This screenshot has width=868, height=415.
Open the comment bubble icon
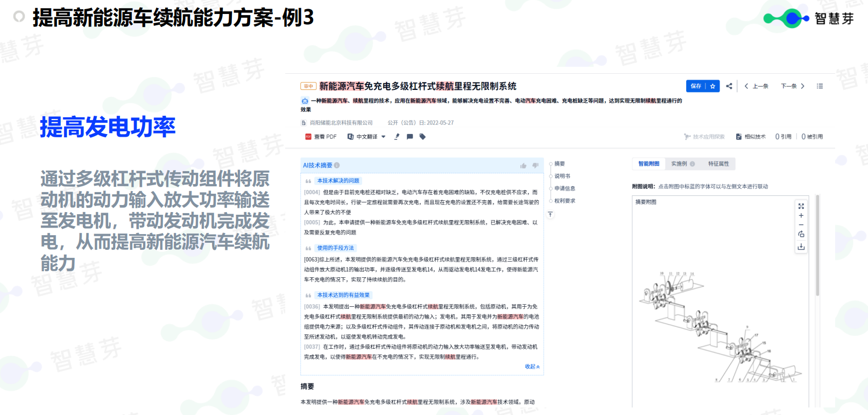[410, 137]
